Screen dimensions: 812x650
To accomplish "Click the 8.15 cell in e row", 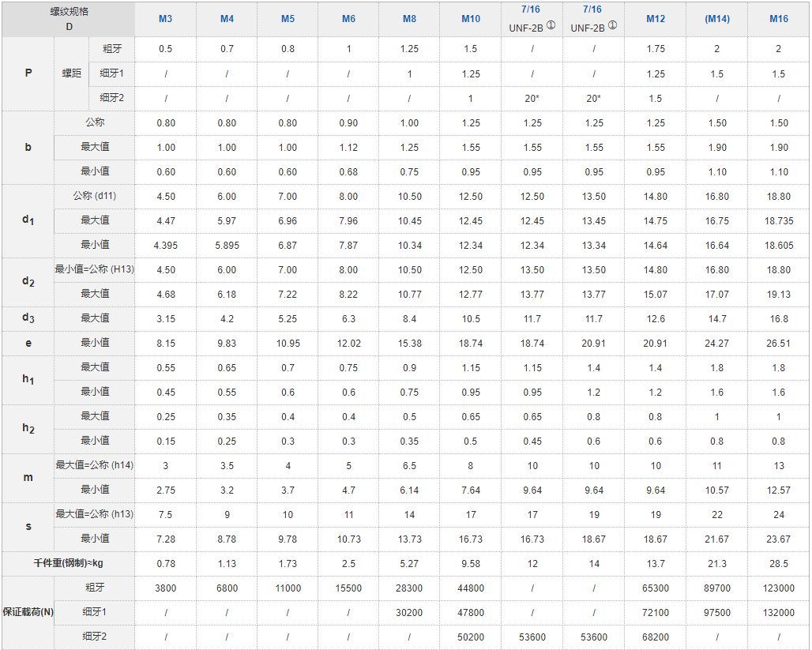I will (x=166, y=344).
